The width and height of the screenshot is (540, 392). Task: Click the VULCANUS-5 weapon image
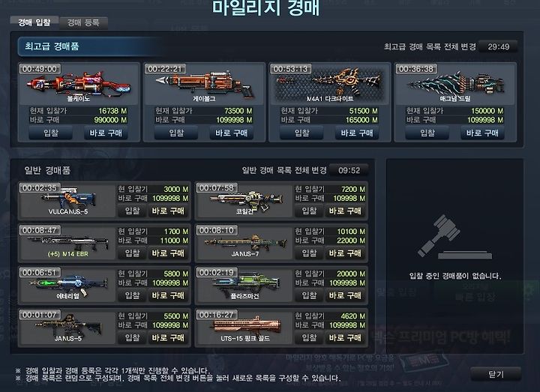pyautogui.click(x=67, y=200)
